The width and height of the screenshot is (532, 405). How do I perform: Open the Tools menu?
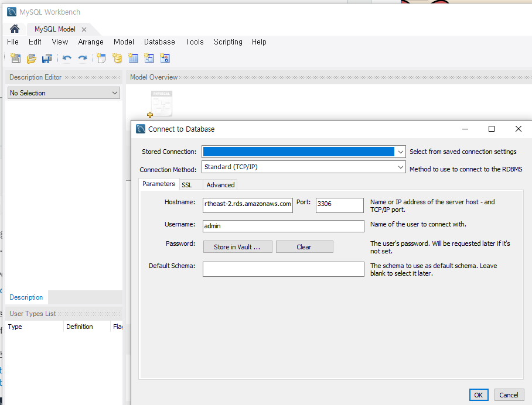[x=195, y=42]
